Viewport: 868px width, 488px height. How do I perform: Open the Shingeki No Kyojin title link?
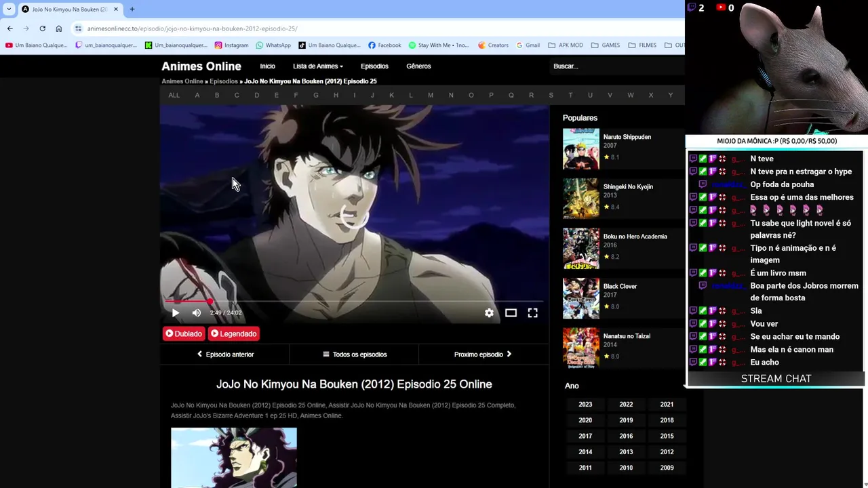(x=628, y=187)
